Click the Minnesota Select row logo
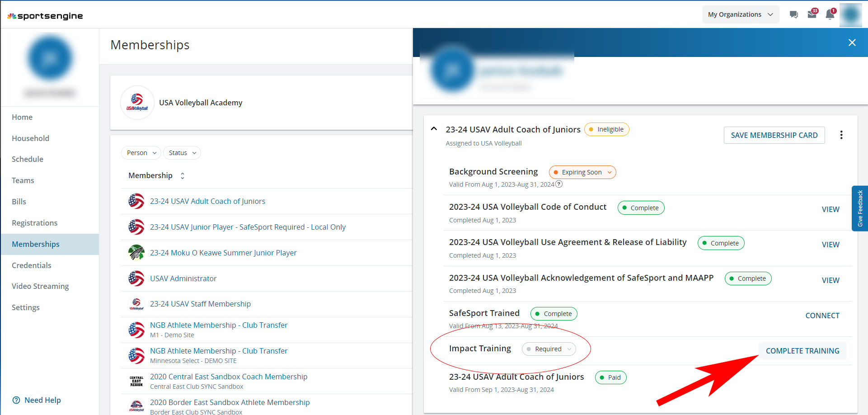This screenshot has width=868, height=415. coord(136,356)
